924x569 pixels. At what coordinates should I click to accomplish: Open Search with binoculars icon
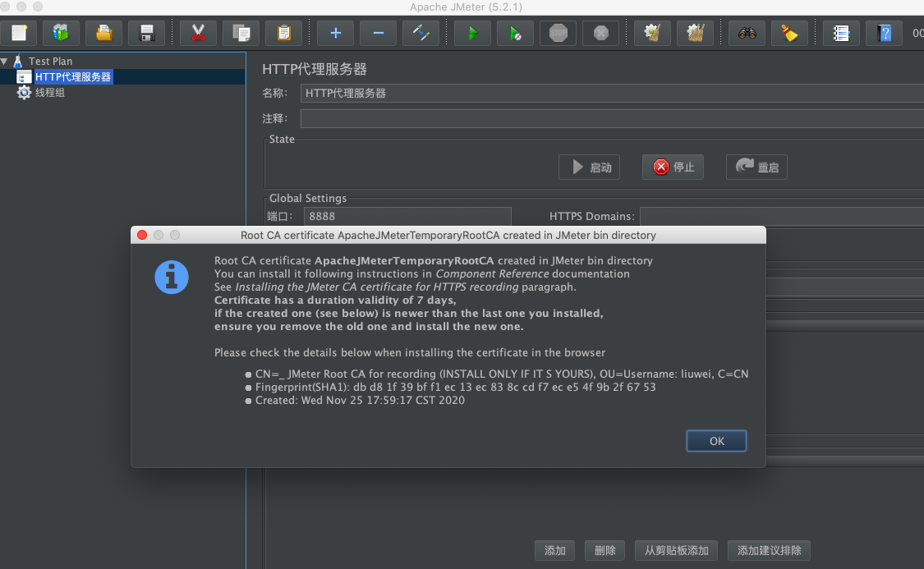click(747, 33)
